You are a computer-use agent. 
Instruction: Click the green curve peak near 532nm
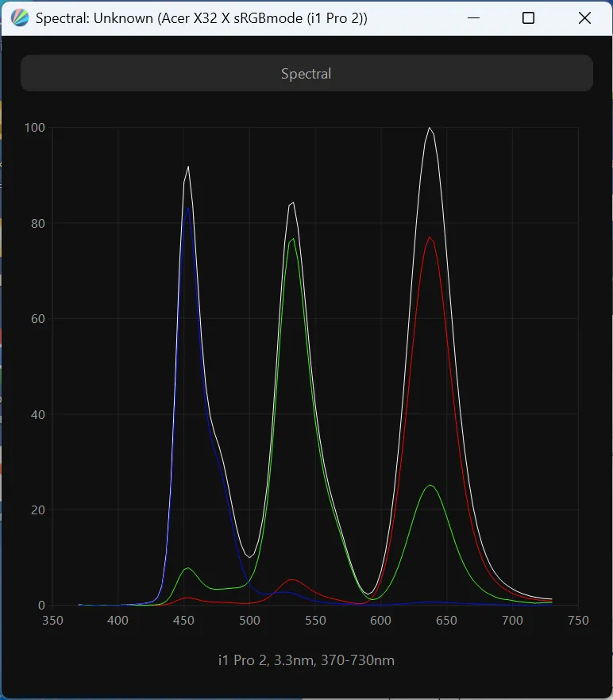293,239
